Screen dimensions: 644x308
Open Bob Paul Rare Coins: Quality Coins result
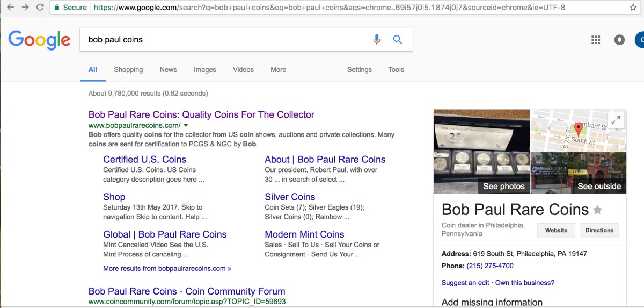[201, 114]
